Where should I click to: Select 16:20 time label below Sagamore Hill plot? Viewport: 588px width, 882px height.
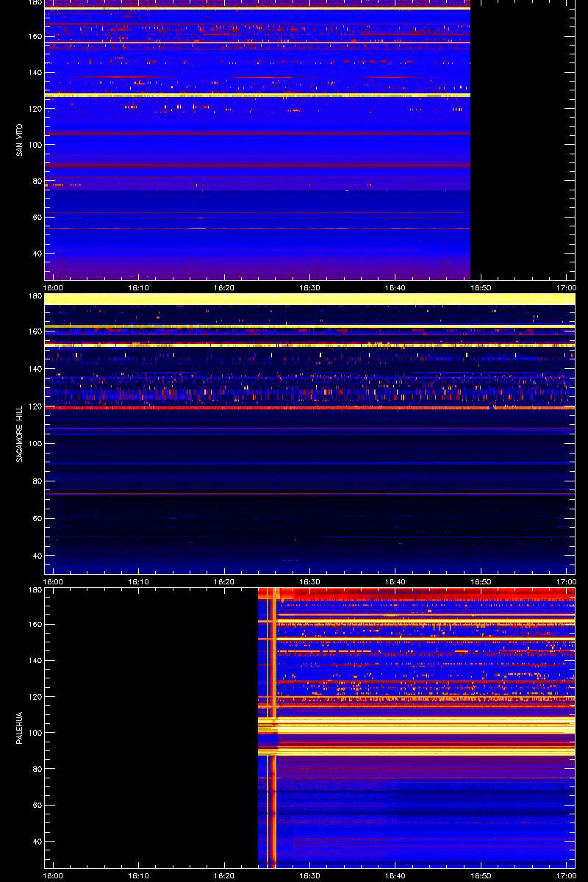click(x=225, y=582)
